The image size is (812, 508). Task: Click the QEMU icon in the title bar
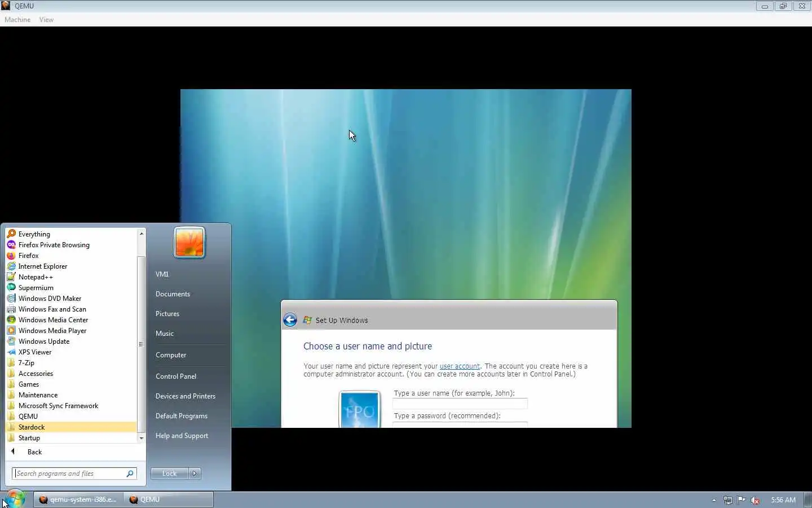point(6,6)
